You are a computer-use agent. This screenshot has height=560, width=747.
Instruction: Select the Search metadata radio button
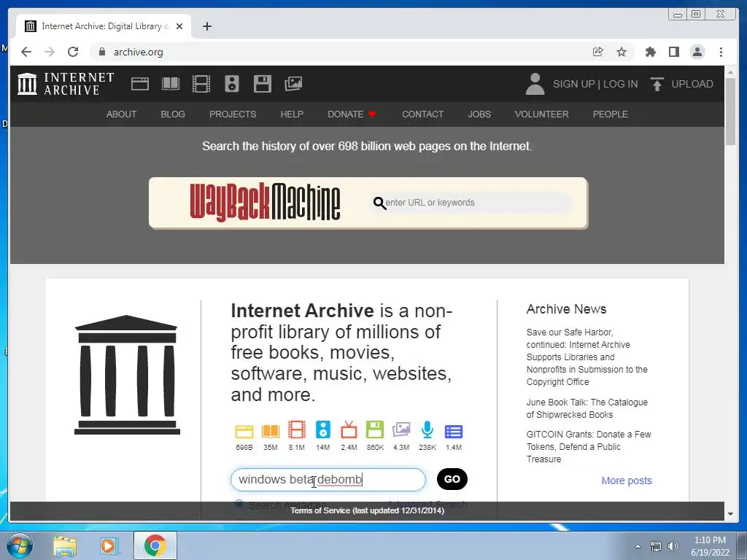(x=239, y=505)
